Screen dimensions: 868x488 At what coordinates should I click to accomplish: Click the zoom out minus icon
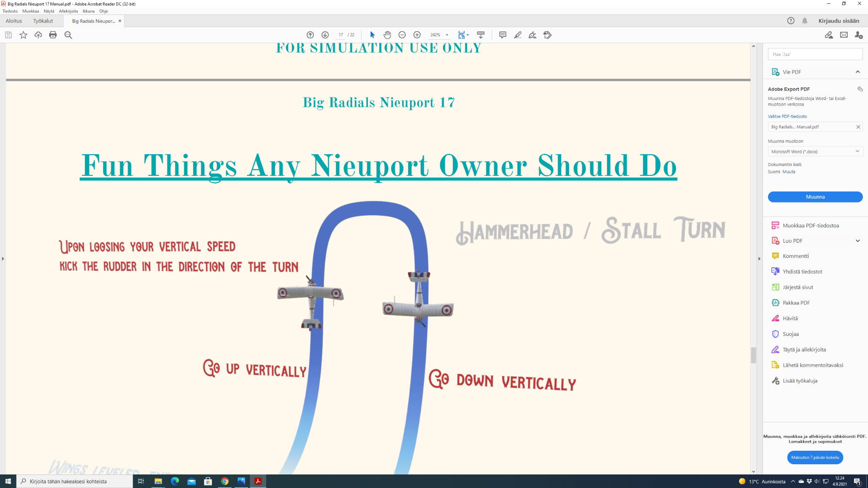click(402, 35)
